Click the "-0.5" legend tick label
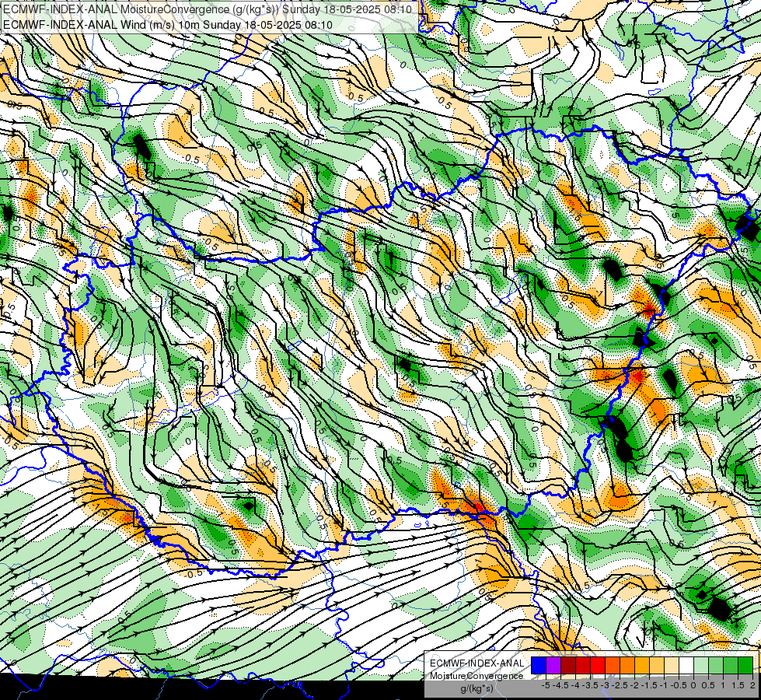Screen dimensions: 761x700 coord(679,685)
